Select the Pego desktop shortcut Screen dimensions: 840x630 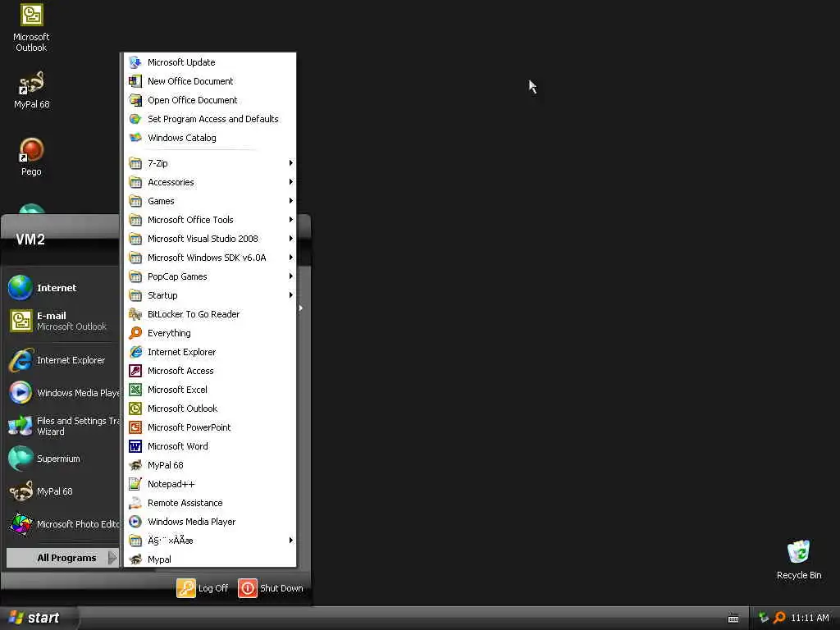pos(31,157)
